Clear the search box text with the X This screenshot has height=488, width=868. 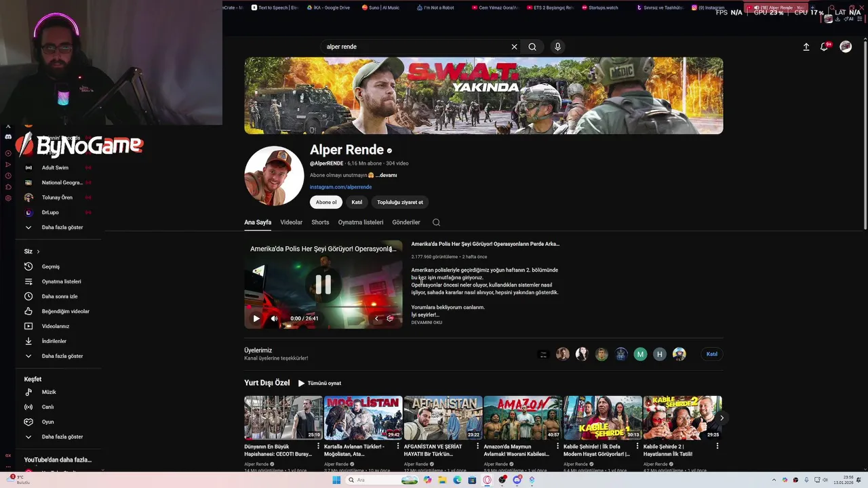coord(514,47)
